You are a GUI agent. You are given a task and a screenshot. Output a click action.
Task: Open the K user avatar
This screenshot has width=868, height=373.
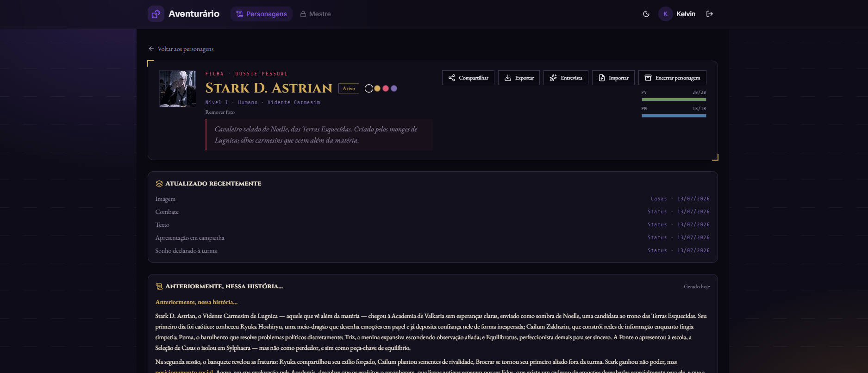tap(665, 14)
